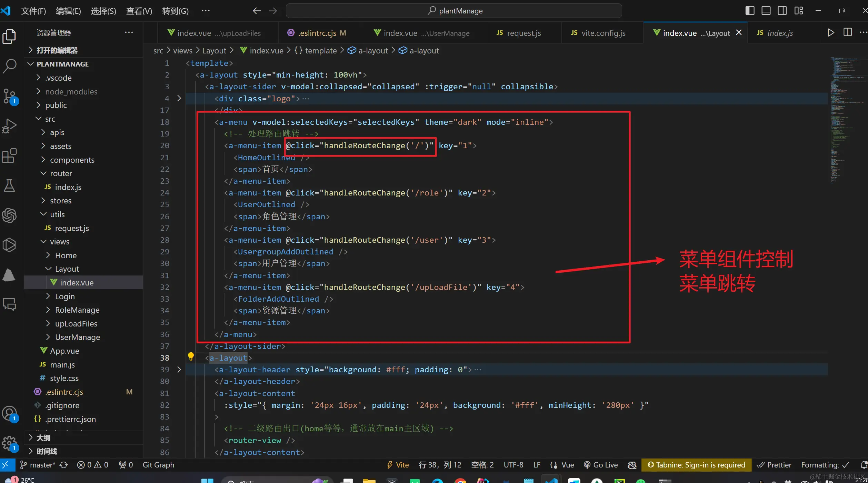Image resolution: width=868 pixels, height=483 pixels.
Task: Open the Search view in activity bar
Action: (9, 66)
